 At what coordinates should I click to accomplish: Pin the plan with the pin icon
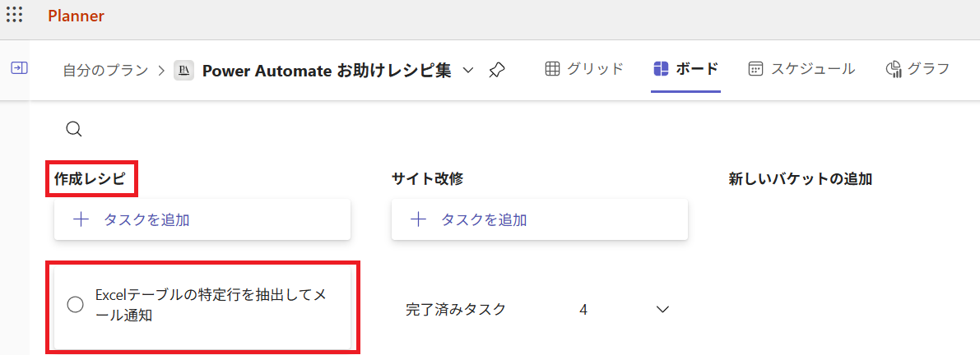(x=497, y=70)
